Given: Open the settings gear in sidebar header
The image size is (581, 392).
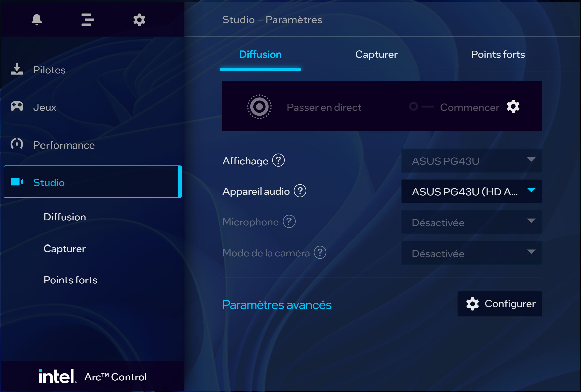Looking at the screenshot, I should click(x=139, y=20).
